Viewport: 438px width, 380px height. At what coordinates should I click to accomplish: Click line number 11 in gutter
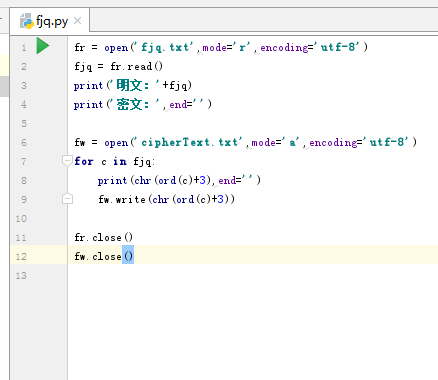[x=21, y=238]
